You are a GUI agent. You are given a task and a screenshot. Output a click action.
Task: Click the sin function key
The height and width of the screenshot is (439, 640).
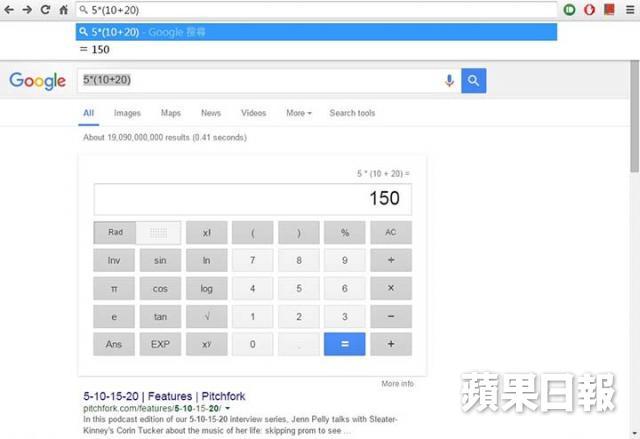pyautogui.click(x=160, y=260)
